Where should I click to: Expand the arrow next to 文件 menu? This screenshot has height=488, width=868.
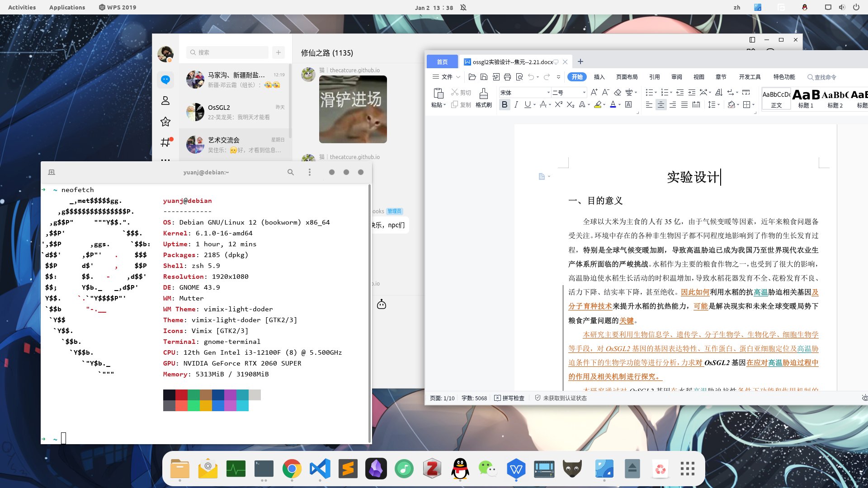point(458,77)
